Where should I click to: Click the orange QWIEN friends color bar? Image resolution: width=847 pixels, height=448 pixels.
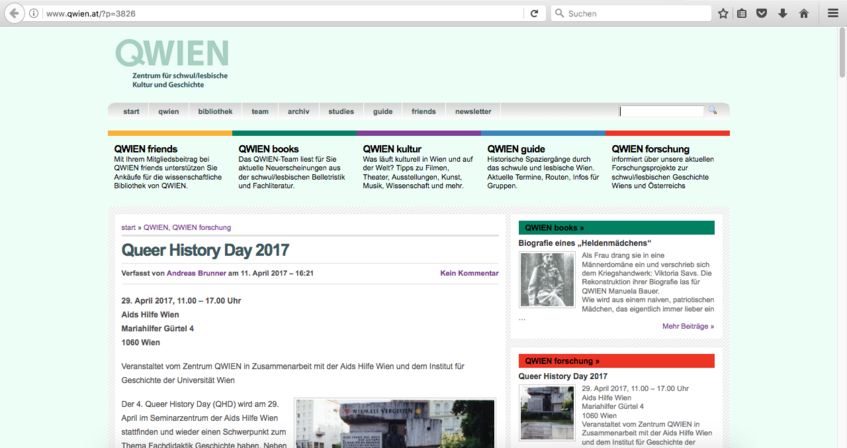[170, 133]
